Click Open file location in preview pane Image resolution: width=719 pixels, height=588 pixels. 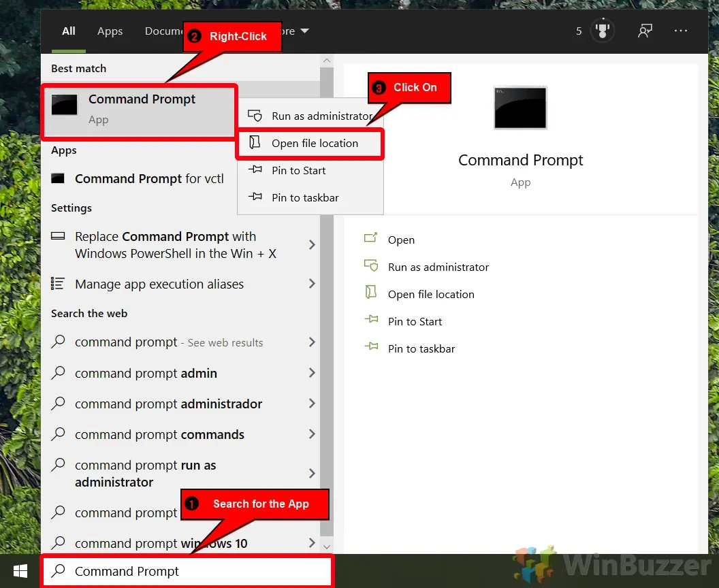431,294
